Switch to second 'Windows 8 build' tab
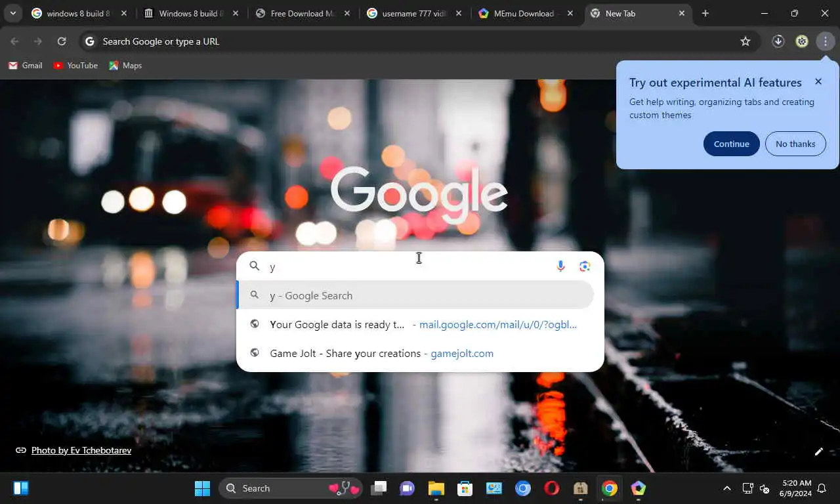The width and height of the screenshot is (840, 504). click(x=191, y=13)
